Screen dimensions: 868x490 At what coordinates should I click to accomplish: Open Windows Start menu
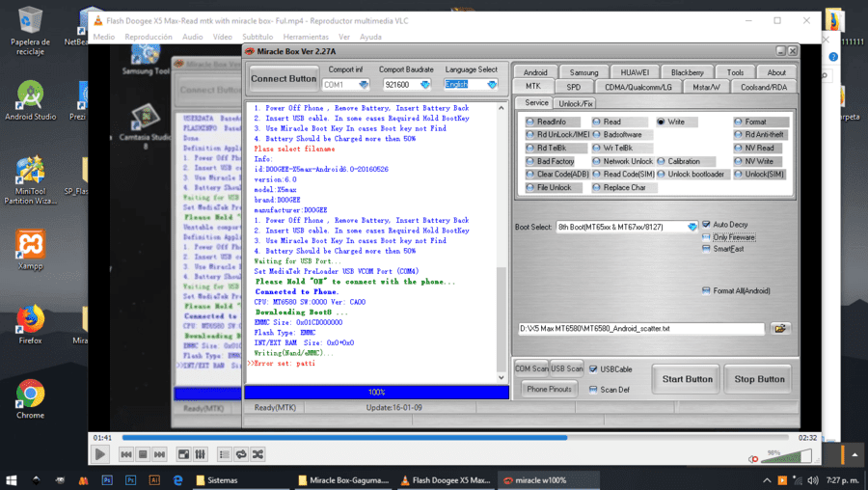click(11, 480)
